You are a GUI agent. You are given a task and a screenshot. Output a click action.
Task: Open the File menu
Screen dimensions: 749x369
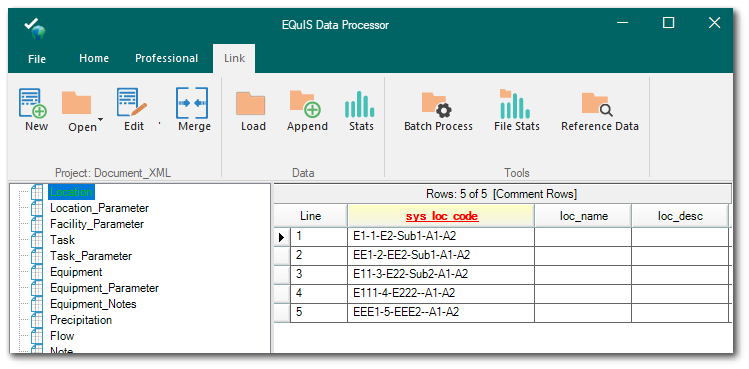point(37,59)
